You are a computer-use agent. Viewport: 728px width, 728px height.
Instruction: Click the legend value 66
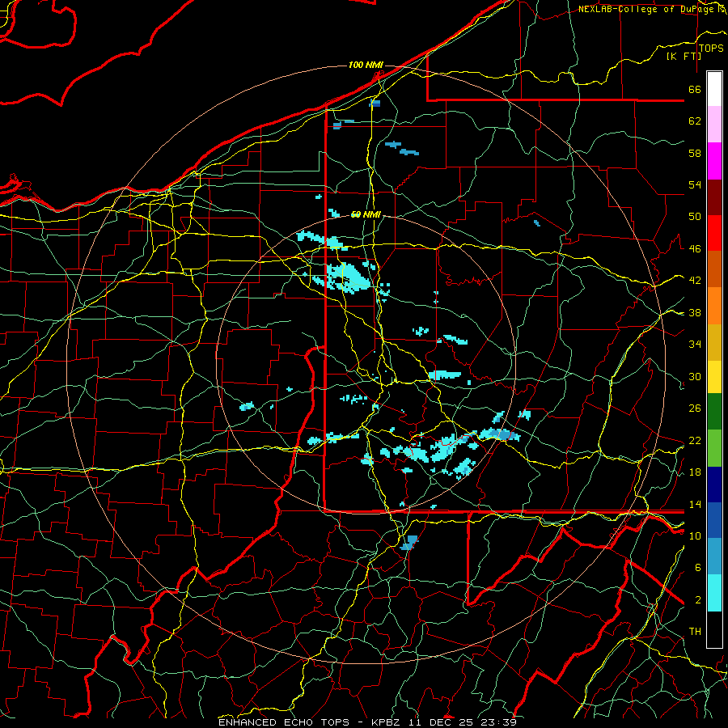pos(695,90)
